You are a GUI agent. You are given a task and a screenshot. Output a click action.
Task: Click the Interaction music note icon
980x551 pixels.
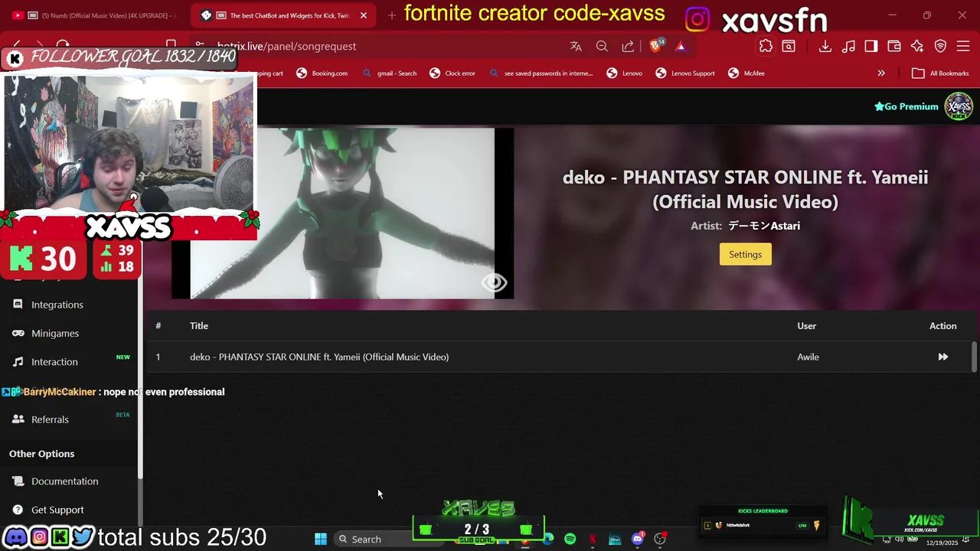18,361
